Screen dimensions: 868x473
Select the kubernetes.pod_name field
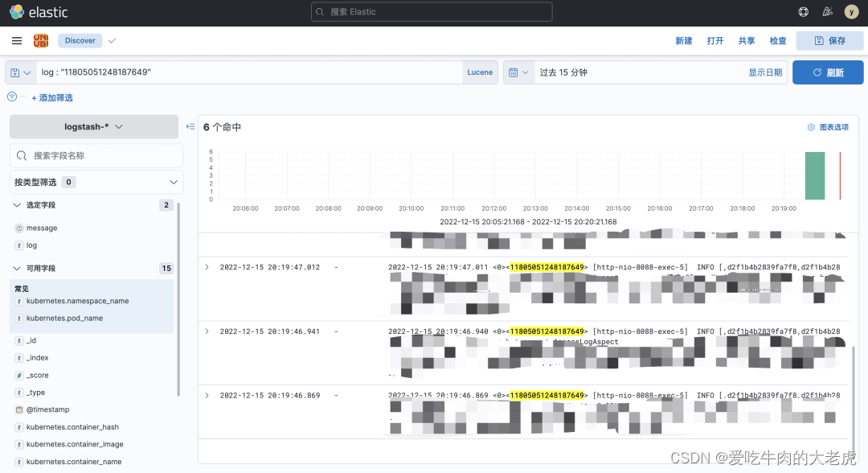tap(65, 319)
